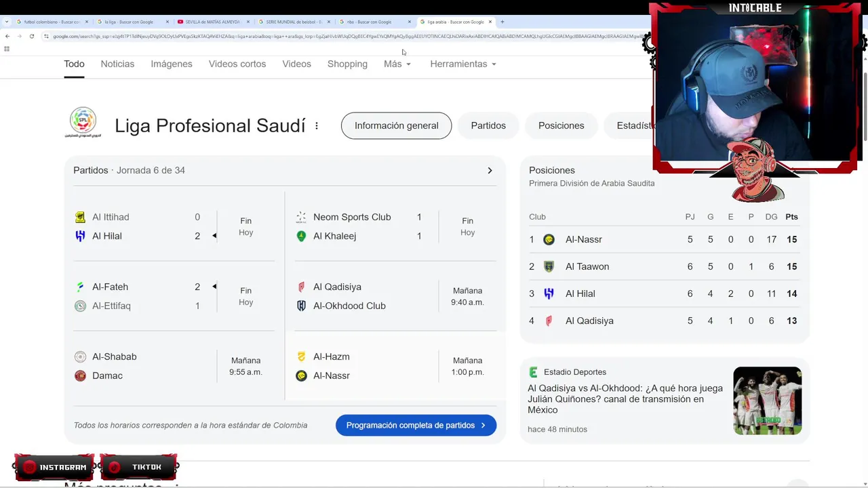The image size is (868, 488).
Task: Select the Información general chip
Action: pos(396,125)
